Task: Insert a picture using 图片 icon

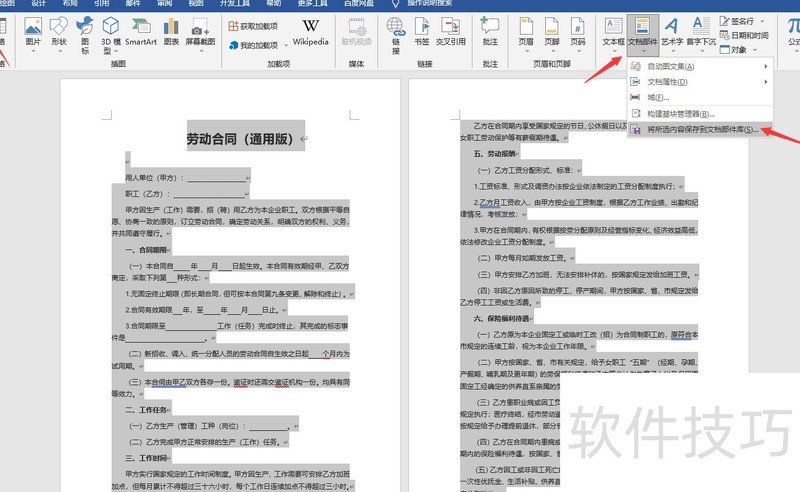Action: (x=33, y=32)
